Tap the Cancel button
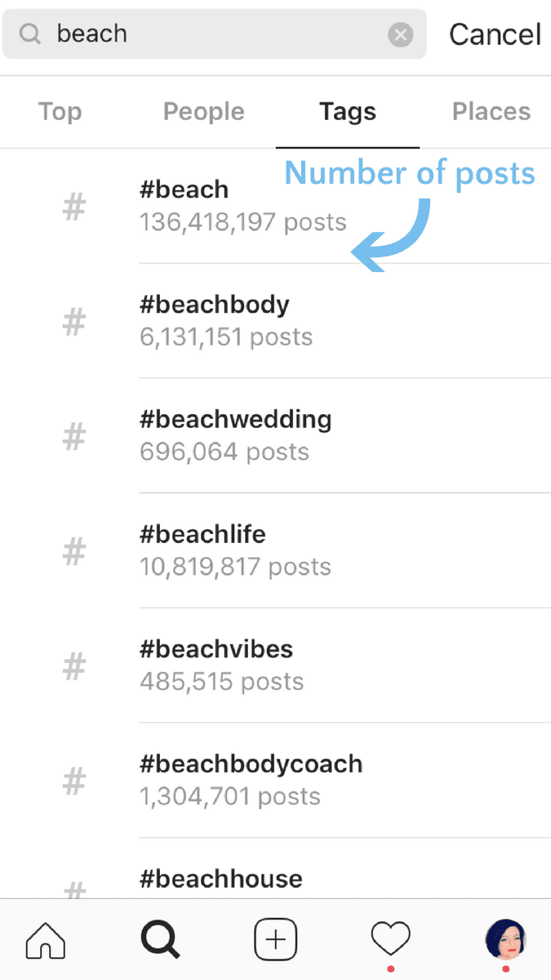Screen dimensions: 551x980 click(495, 33)
